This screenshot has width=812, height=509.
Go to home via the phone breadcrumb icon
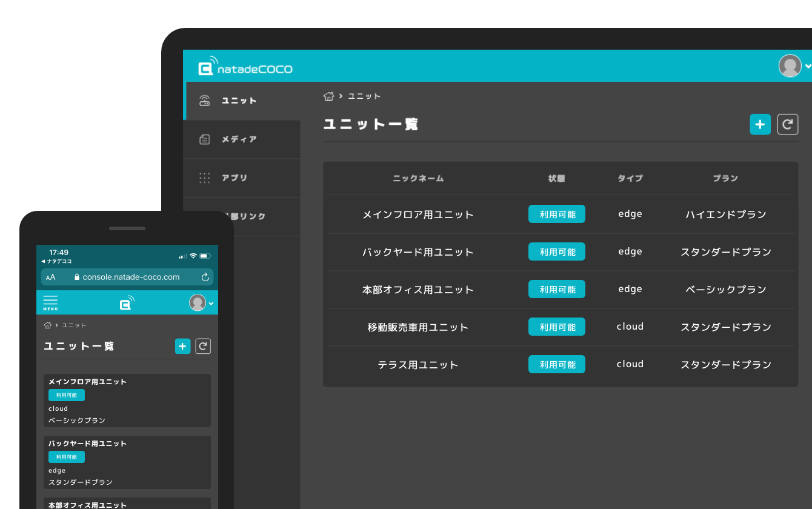click(x=48, y=325)
